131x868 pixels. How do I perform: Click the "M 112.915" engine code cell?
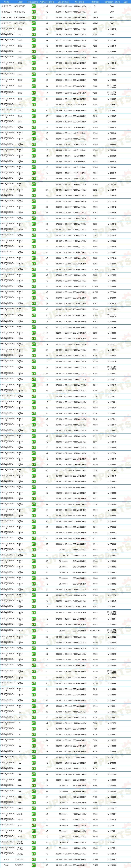point(112,213)
